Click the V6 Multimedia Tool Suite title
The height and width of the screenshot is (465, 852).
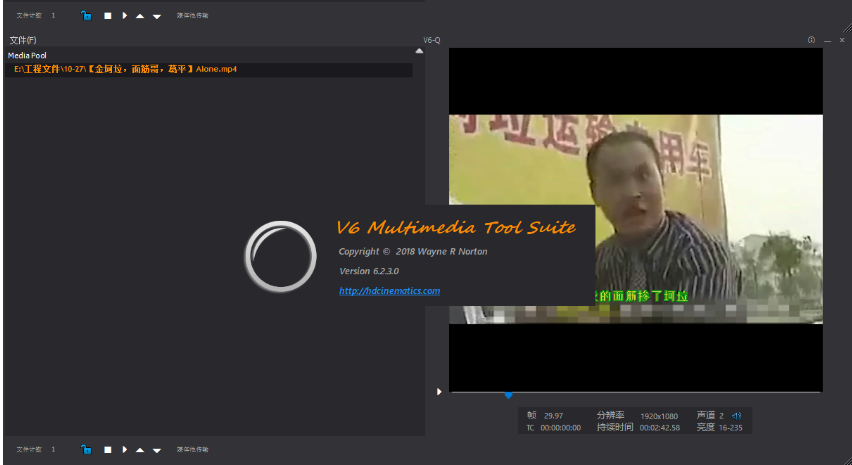pyautogui.click(x=456, y=227)
